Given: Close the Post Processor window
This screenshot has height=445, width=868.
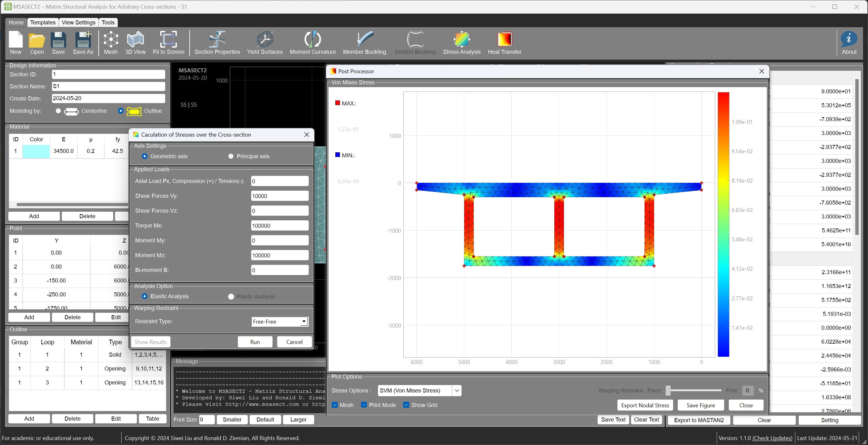Looking at the screenshot, I should pos(762,71).
